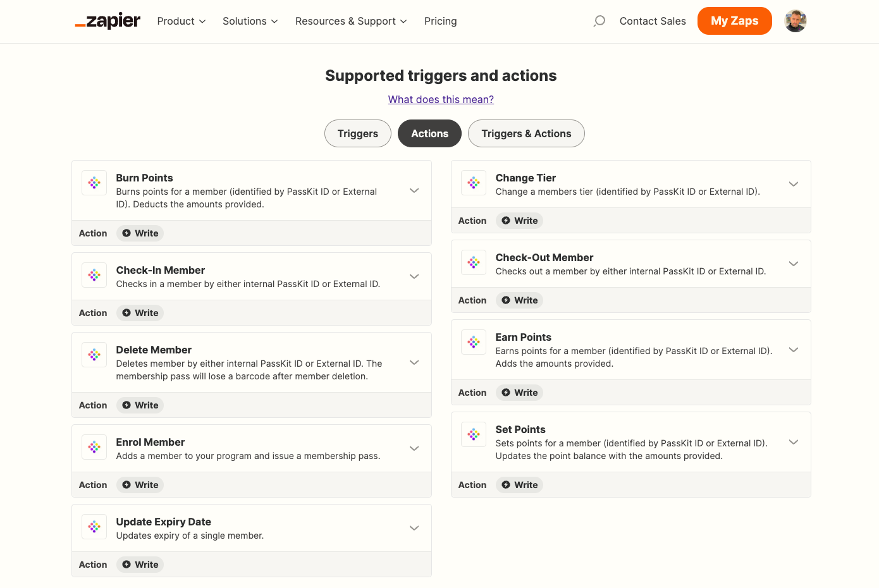Open the Solutions dropdown menu

[250, 21]
